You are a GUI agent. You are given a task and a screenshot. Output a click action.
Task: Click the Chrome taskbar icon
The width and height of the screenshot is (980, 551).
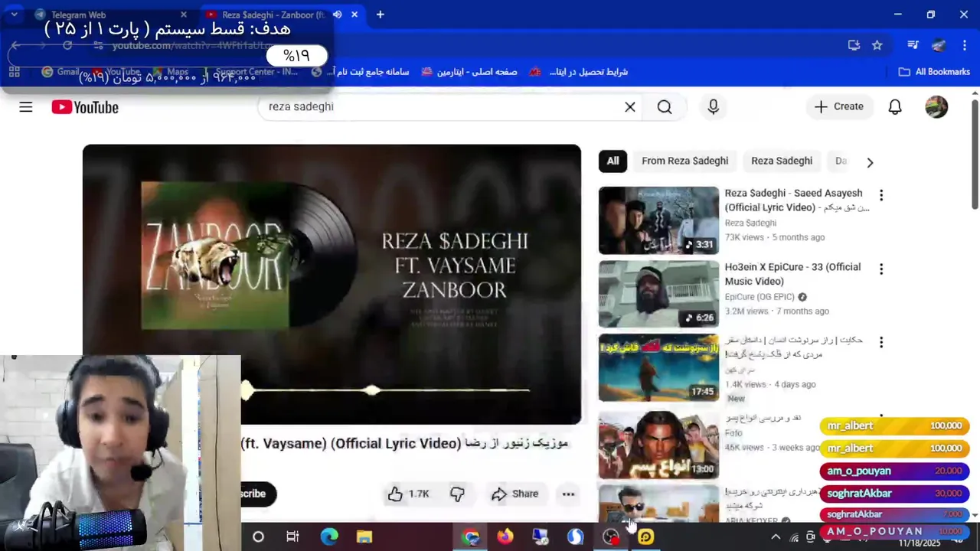470,537
